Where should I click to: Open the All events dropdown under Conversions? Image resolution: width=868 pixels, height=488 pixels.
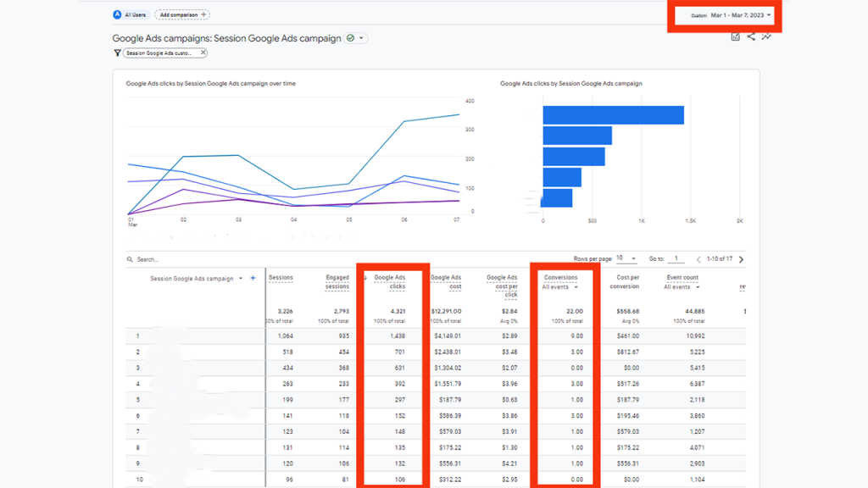[559, 288]
